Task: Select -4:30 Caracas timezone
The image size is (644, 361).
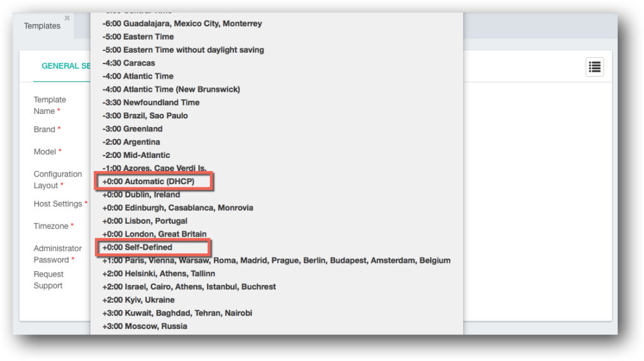Action: pos(128,63)
